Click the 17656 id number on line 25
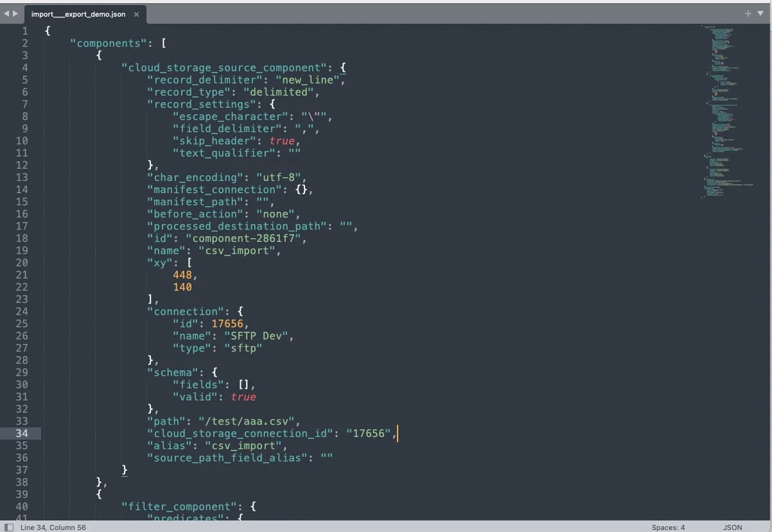 coord(227,323)
